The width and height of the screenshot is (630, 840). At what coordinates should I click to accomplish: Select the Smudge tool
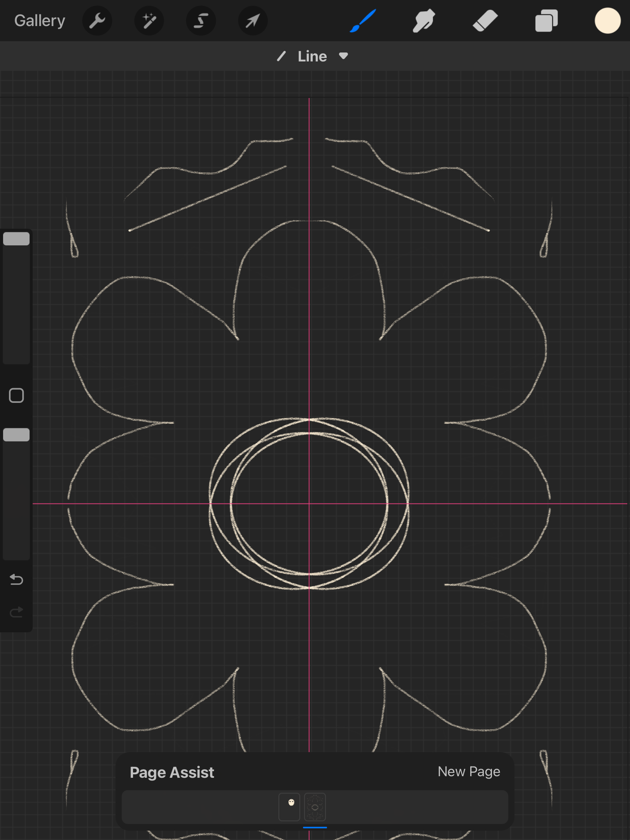(424, 21)
